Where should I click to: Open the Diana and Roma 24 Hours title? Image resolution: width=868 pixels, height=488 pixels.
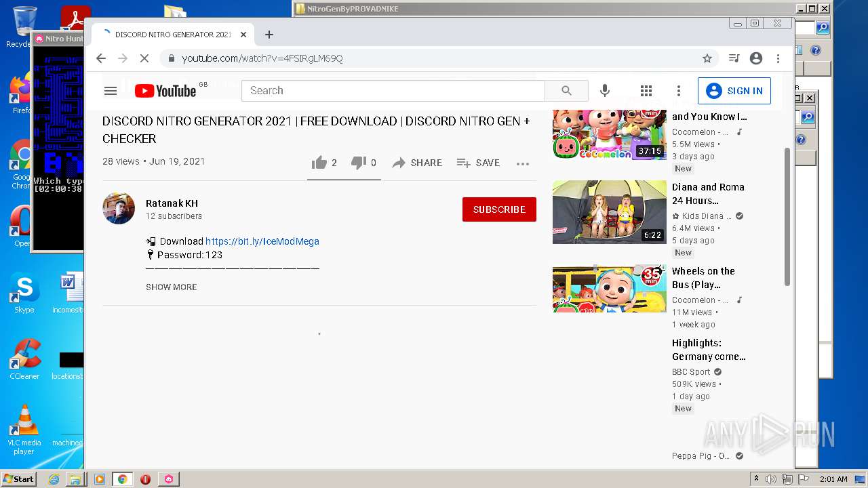coord(708,194)
